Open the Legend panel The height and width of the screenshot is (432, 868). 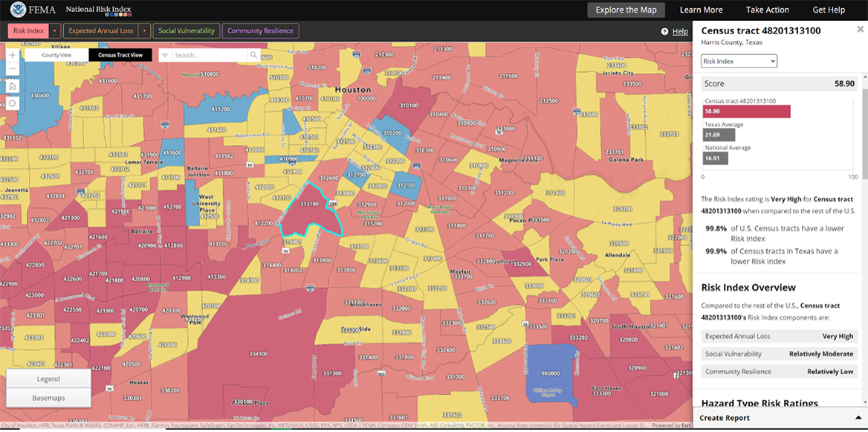(48, 379)
